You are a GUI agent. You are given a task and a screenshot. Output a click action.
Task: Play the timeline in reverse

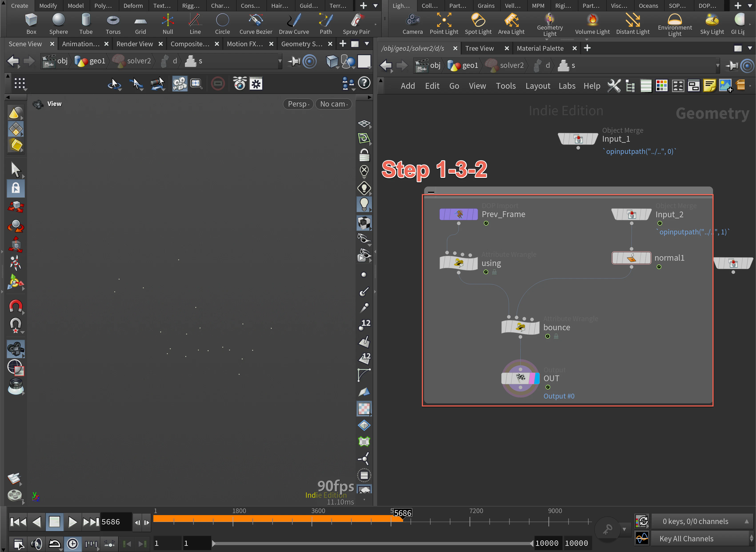point(36,522)
